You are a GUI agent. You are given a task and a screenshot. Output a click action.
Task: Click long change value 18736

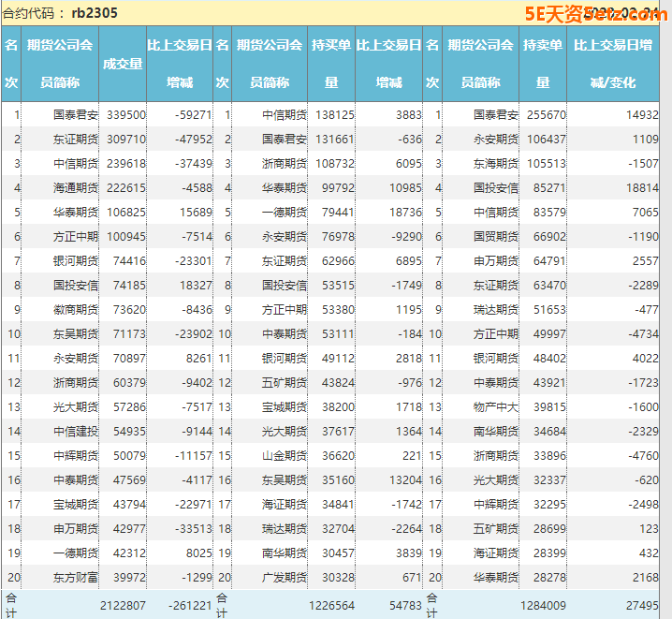(405, 213)
